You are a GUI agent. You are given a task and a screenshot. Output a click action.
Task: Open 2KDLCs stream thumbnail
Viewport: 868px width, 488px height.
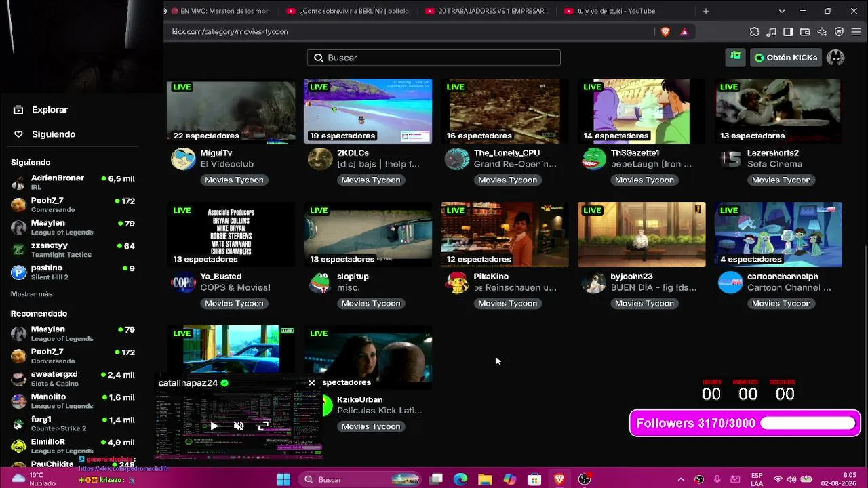click(x=368, y=111)
